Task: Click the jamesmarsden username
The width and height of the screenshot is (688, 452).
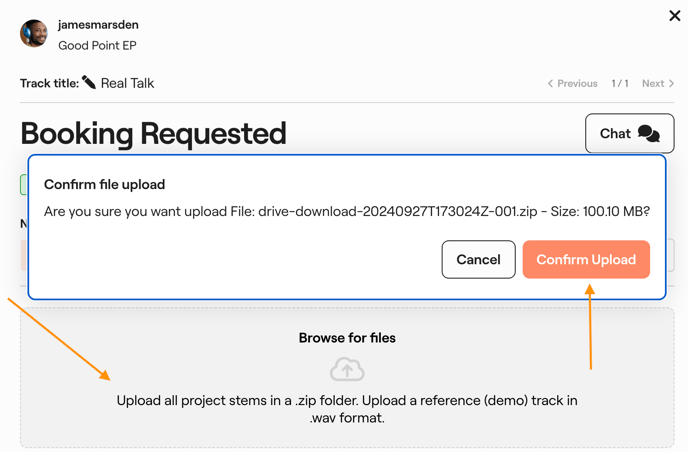Action: [x=98, y=24]
